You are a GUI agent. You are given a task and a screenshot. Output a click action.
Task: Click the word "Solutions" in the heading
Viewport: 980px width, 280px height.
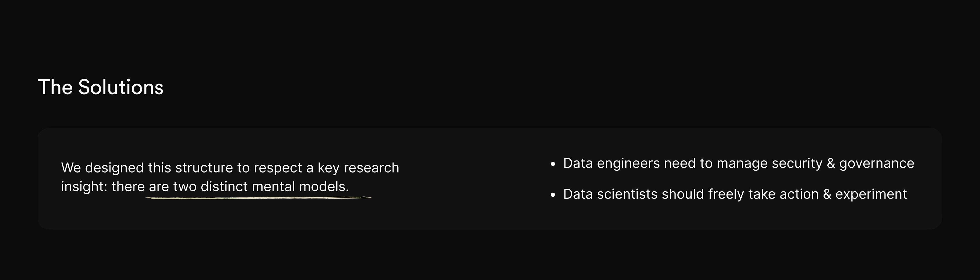[121, 87]
